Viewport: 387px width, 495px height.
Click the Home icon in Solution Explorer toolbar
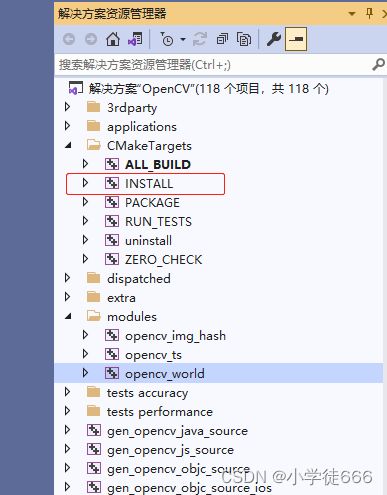click(113, 39)
